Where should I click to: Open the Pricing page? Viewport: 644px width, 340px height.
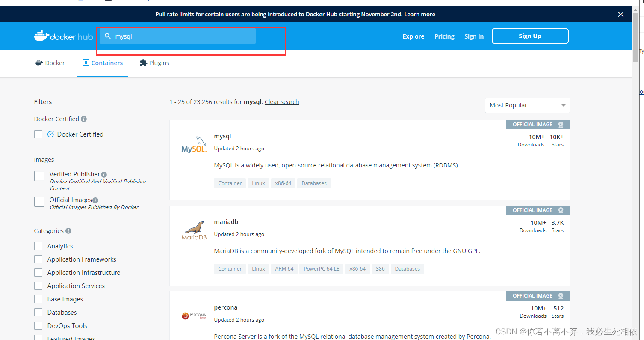444,36
